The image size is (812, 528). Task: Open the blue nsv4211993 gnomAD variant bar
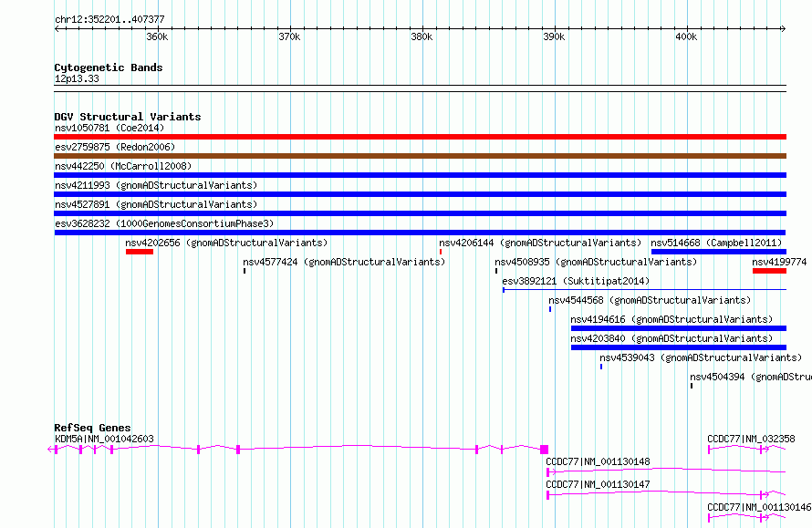pos(420,194)
